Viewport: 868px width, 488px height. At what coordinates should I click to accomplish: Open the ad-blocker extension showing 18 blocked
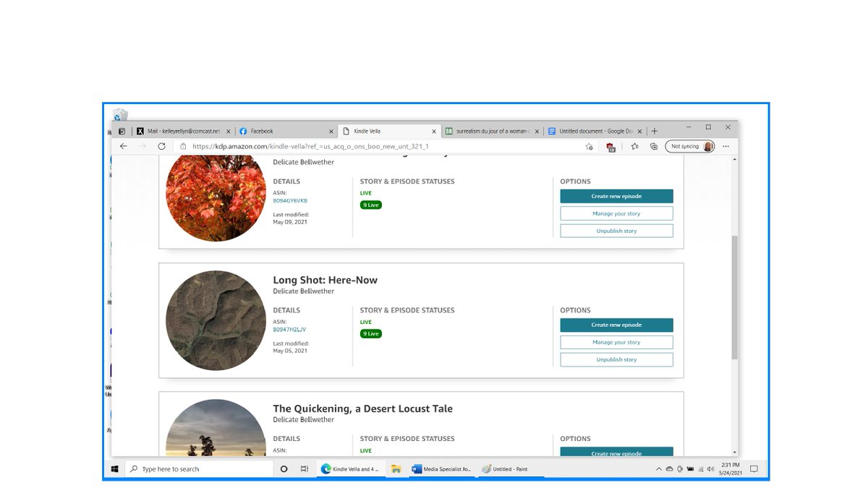point(610,146)
